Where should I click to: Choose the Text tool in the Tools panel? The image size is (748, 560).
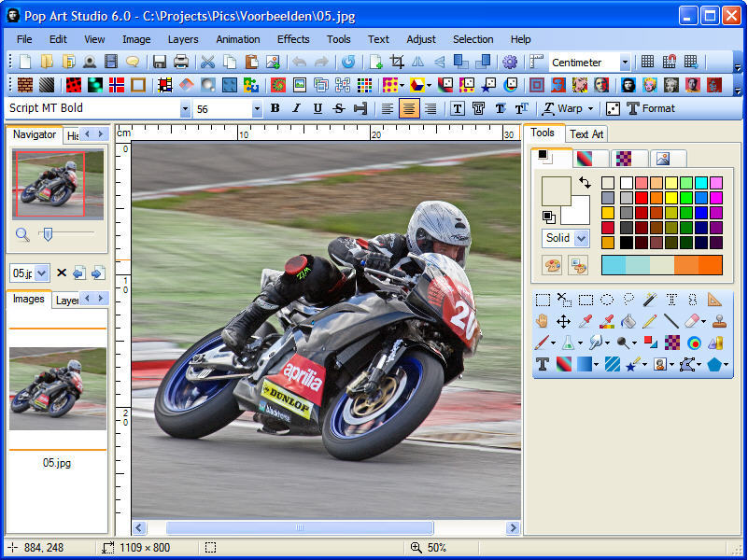coord(542,362)
